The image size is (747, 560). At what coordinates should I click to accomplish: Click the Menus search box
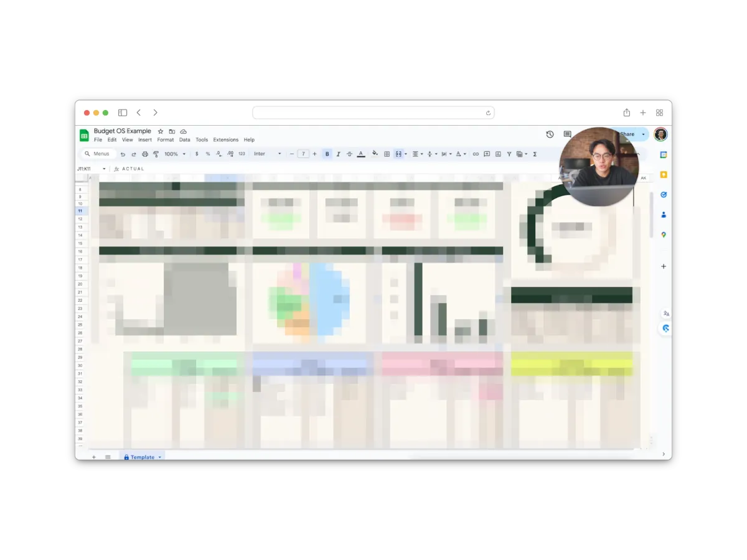point(98,154)
